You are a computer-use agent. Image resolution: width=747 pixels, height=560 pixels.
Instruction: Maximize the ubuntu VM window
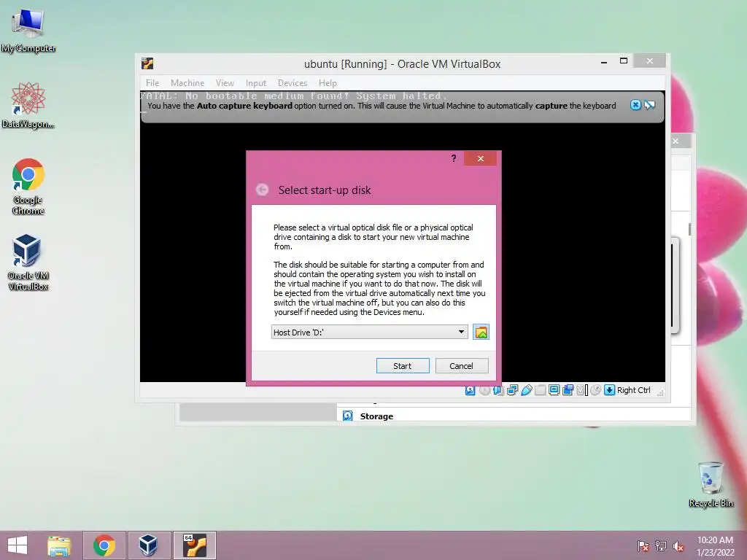click(624, 61)
